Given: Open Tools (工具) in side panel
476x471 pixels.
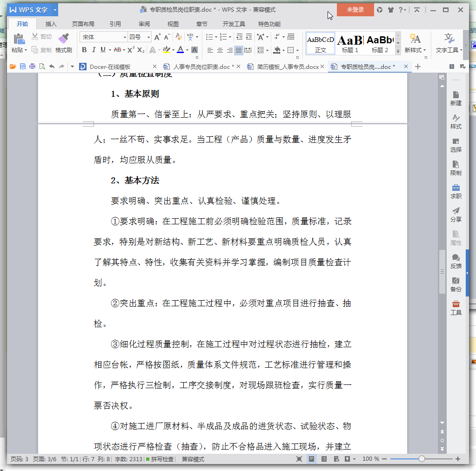Looking at the screenshot, I should (456, 308).
